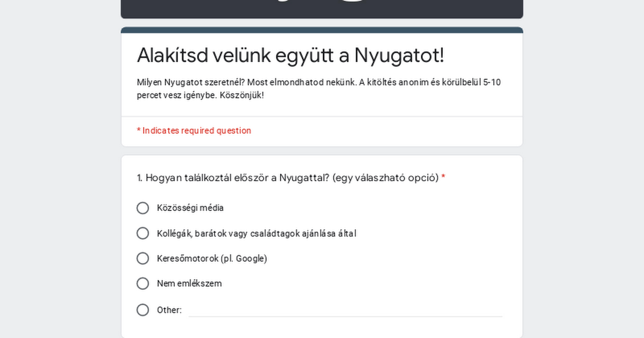Pick Keresőmotorok (pl. Google) radio button
This screenshot has height=338, width=644.
coord(143,259)
